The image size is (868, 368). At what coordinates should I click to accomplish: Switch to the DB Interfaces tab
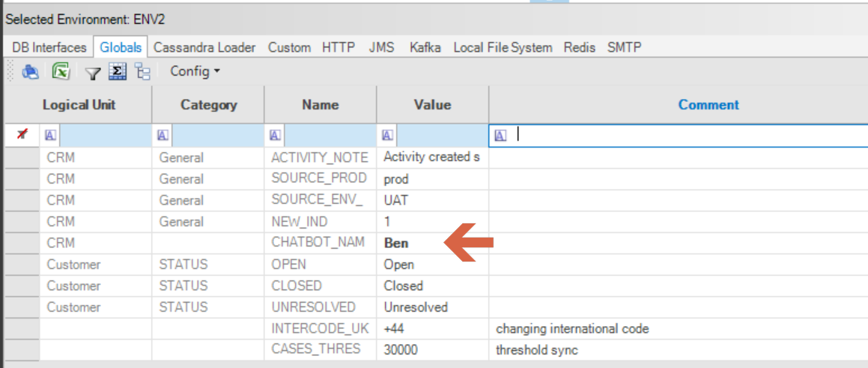coord(49,47)
